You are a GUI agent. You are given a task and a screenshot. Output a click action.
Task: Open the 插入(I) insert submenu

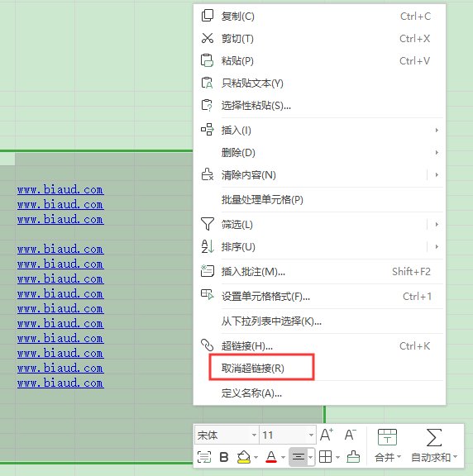(x=319, y=131)
